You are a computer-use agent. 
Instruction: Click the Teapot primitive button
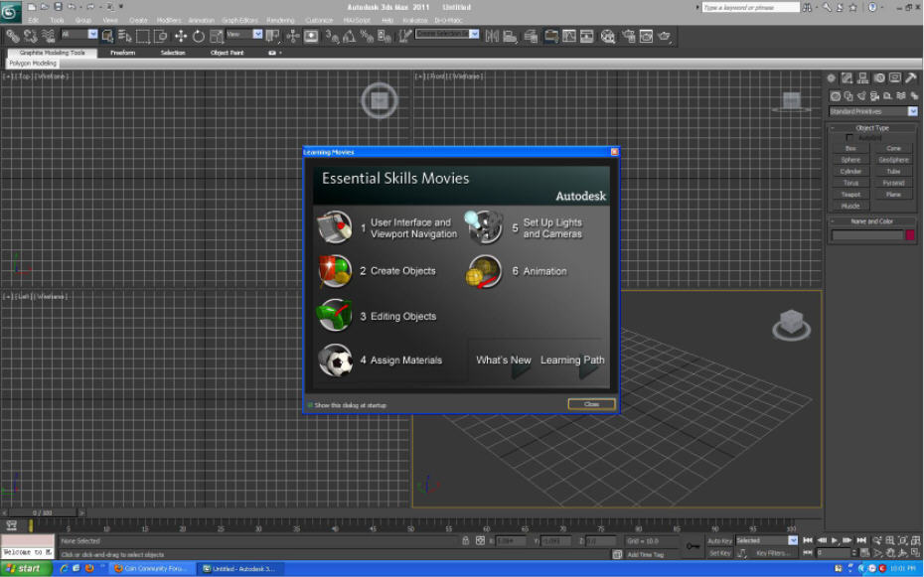(850, 195)
